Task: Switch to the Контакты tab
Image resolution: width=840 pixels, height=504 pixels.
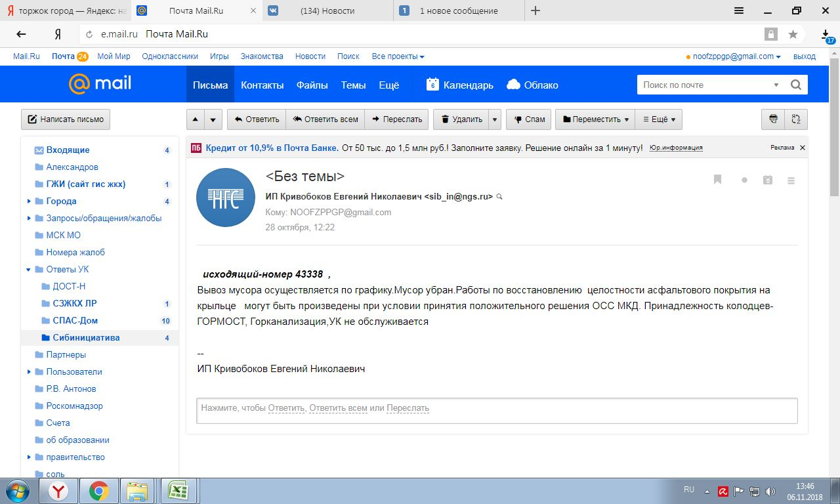Action: pos(262,85)
